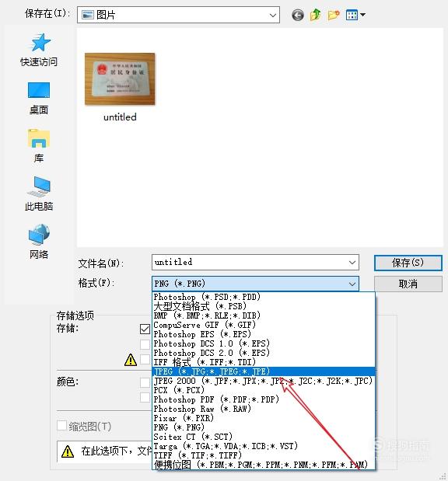Click the 保存(S) button

point(408,263)
